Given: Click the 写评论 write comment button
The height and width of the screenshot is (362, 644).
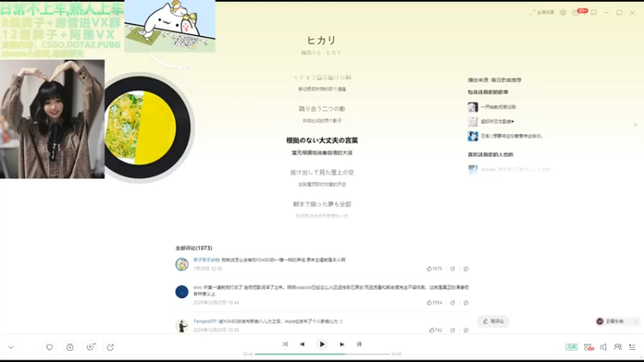Looking at the screenshot, I should pos(493,321).
